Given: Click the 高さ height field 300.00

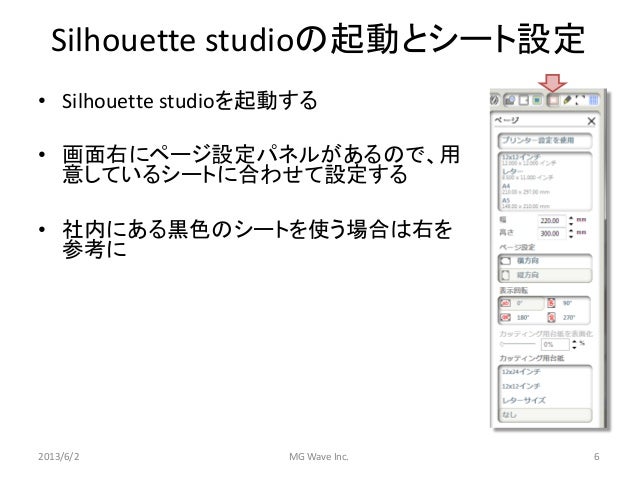Looking at the screenshot, I should [551, 234].
